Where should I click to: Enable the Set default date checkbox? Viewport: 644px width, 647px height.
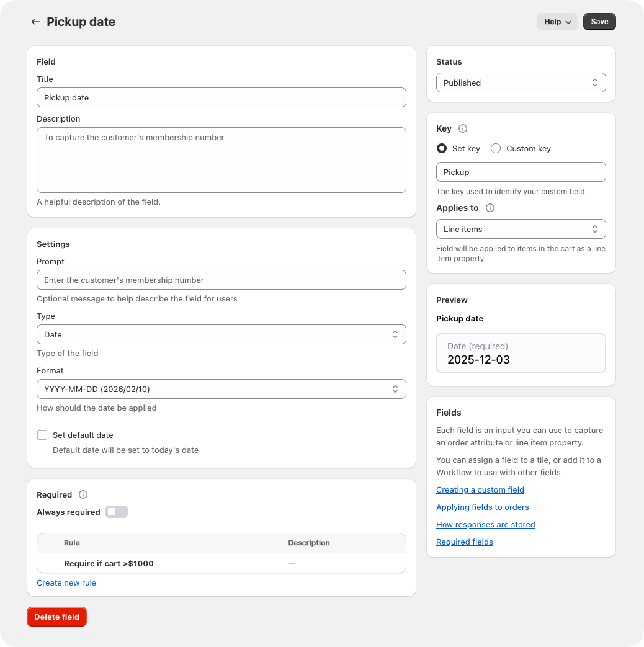click(x=42, y=435)
